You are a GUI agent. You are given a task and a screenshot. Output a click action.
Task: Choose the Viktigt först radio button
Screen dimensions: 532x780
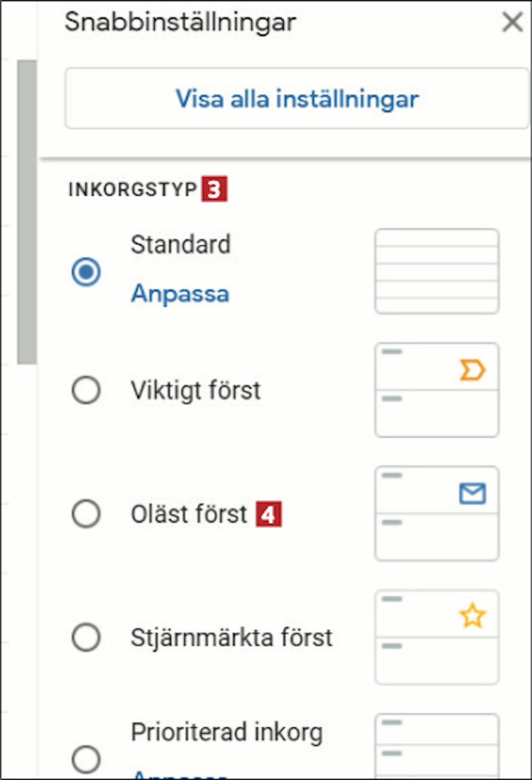pos(86,390)
